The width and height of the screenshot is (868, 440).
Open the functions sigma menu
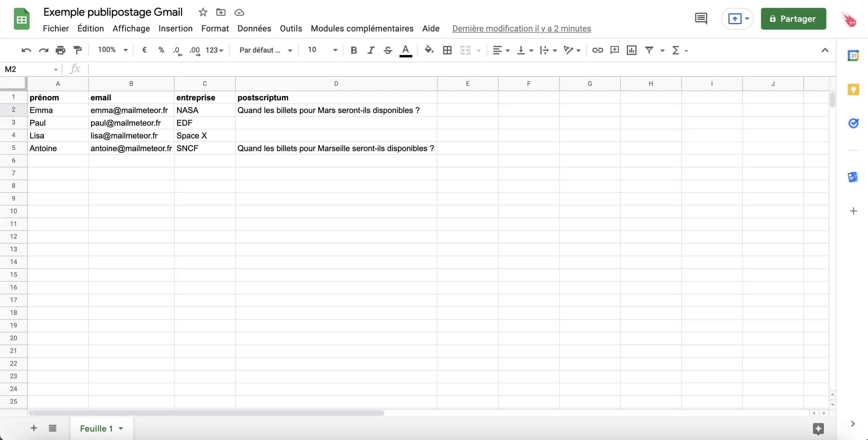pyautogui.click(x=680, y=50)
